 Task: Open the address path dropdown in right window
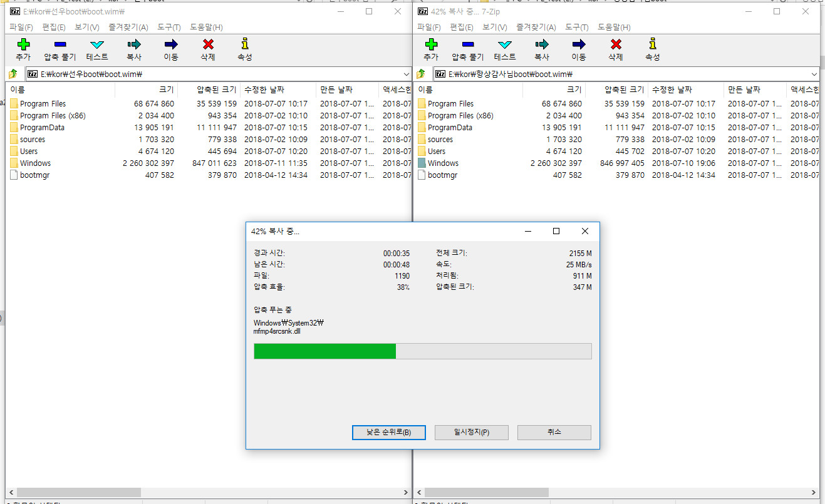[813, 74]
